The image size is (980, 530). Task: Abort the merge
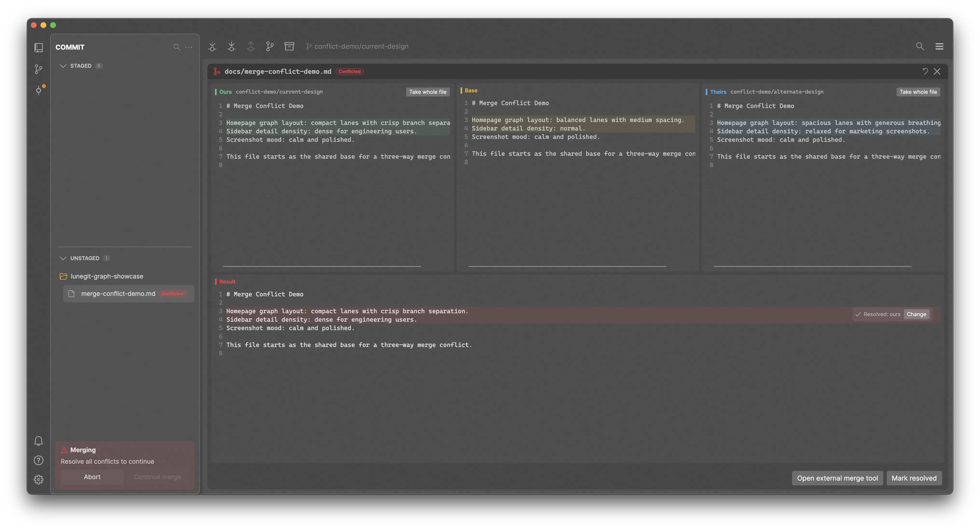[92, 477]
